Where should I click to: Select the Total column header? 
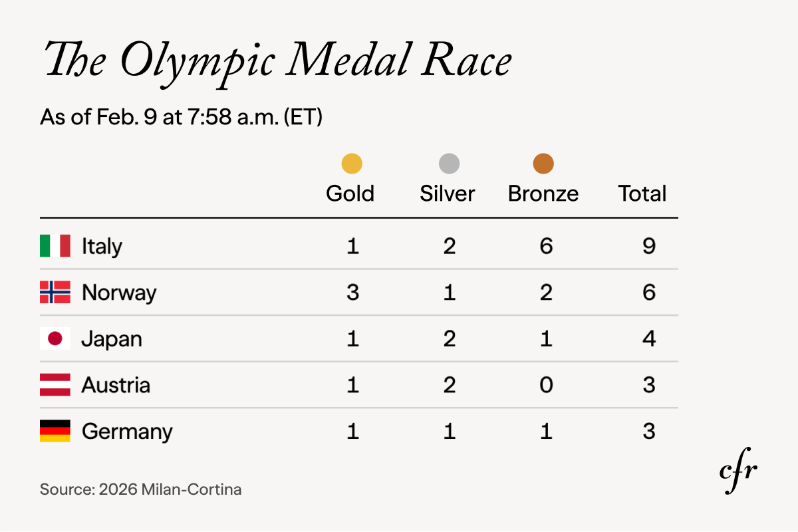pos(642,194)
